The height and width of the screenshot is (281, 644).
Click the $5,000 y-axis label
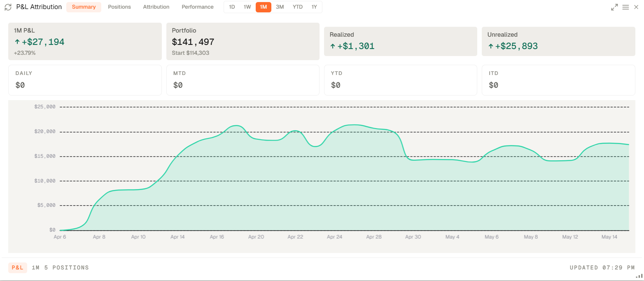(47, 205)
